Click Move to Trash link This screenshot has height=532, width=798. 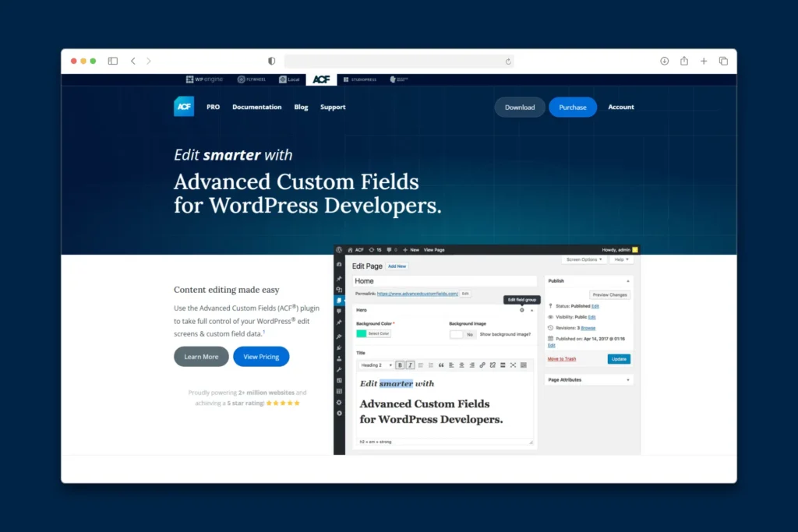coord(562,358)
